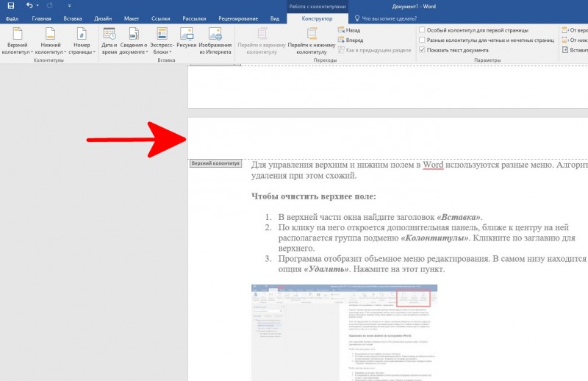Image resolution: width=588 pixels, height=381 pixels.
Task: Click the Назад navigation button
Action: coord(349,30)
